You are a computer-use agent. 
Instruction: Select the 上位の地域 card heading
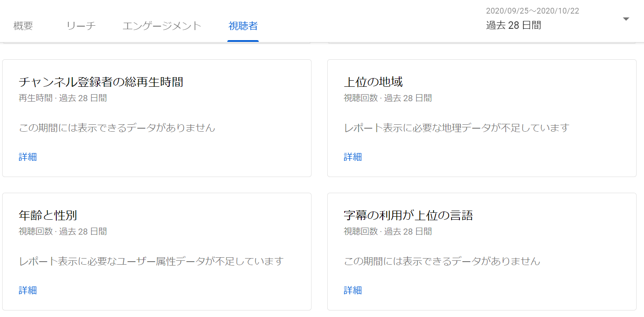(x=373, y=82)
